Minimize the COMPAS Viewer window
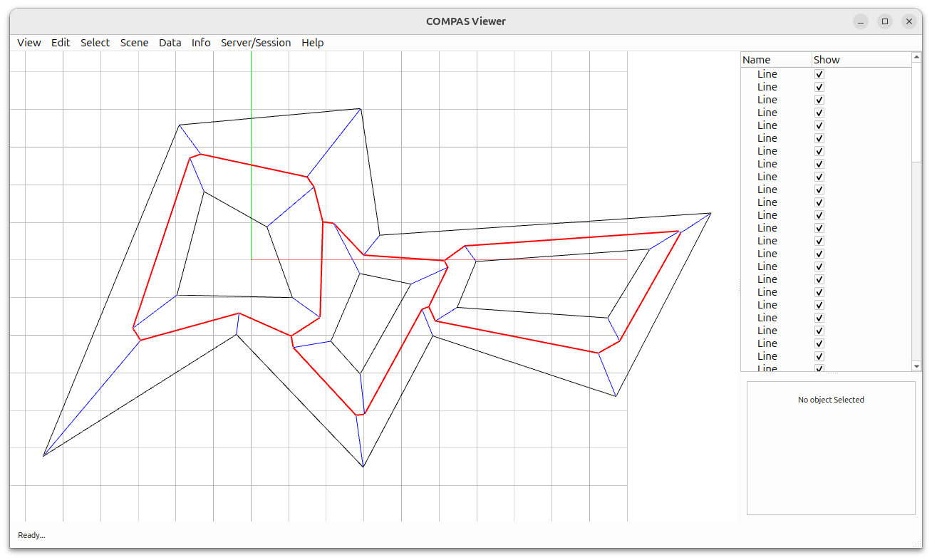Screen dimensions: 932x560 tap(861, 21)
